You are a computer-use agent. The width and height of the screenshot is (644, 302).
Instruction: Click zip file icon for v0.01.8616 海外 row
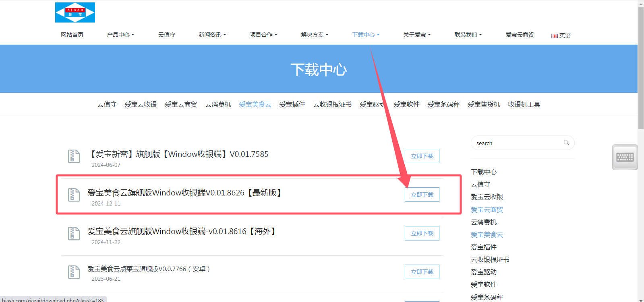pyautogui.click(x=74, y=233)
